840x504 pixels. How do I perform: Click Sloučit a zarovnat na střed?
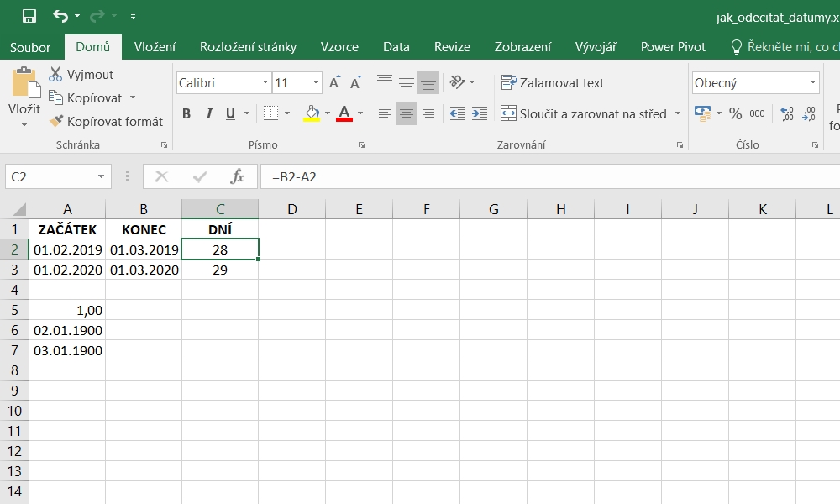coord(584,114)
